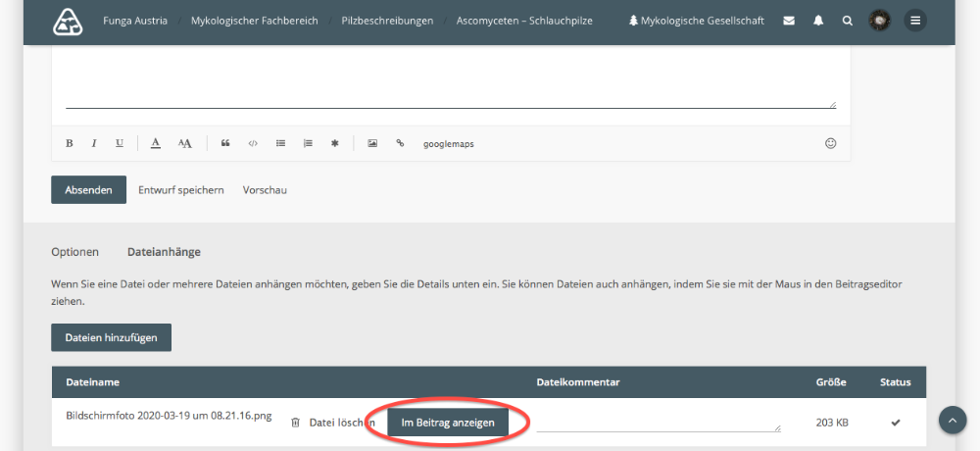
Task: Toggle bold formatting in the editor
Action: pos(70,143)
